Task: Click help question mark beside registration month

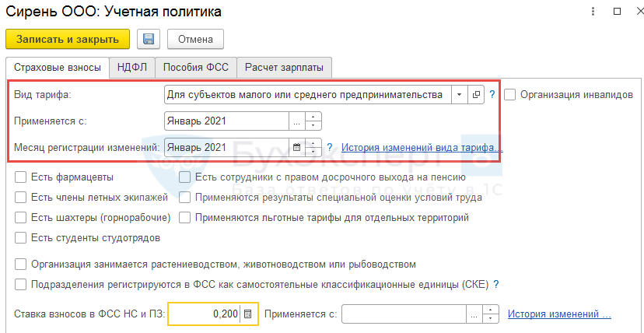Action: tap(330, 147)
